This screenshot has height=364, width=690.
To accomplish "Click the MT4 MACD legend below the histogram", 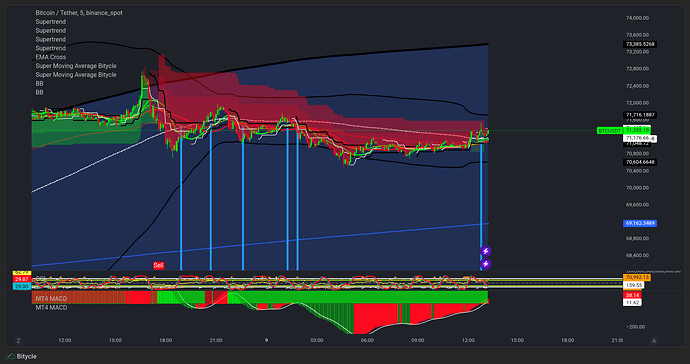I will [x=51, y=307].
